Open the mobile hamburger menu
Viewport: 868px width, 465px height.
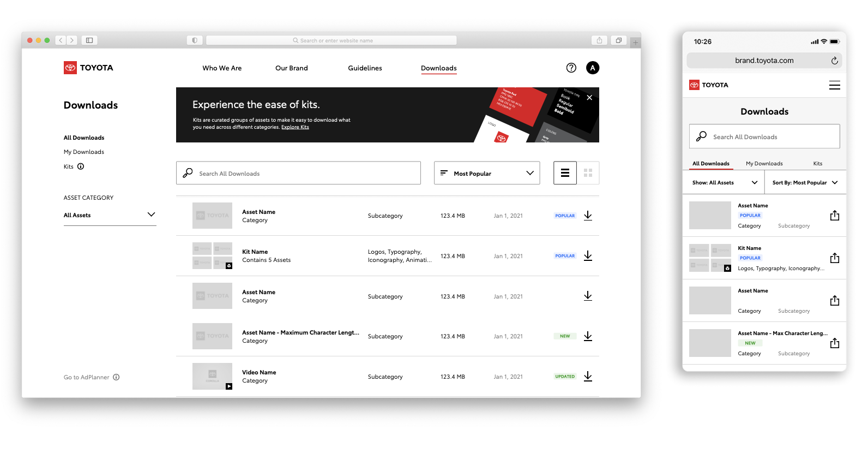[834, 85]
